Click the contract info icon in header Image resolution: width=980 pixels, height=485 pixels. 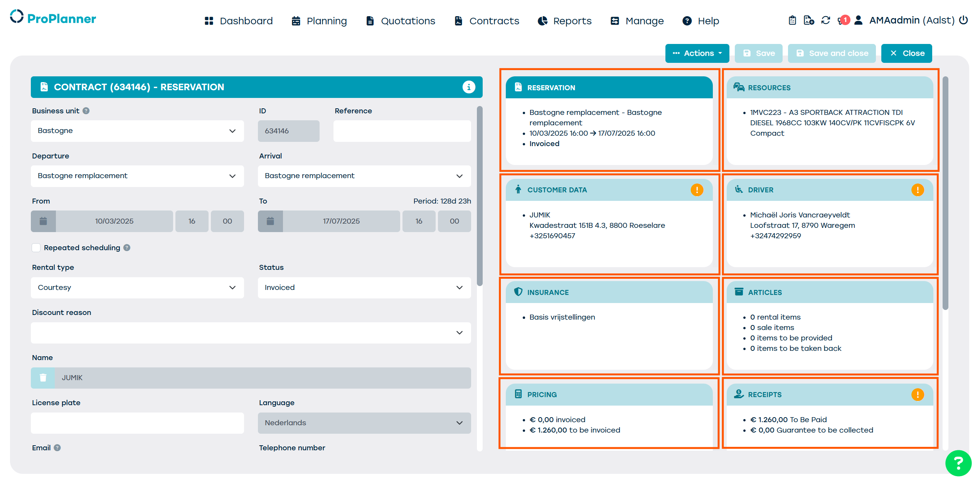(468, 87)
